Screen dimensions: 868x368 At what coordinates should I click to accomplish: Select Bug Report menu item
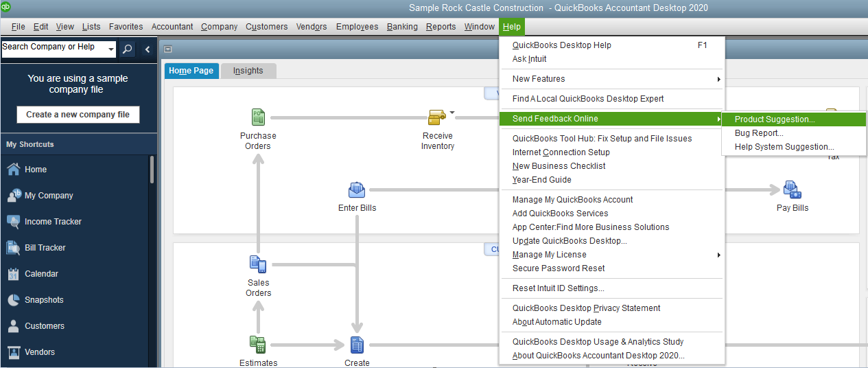794,133
